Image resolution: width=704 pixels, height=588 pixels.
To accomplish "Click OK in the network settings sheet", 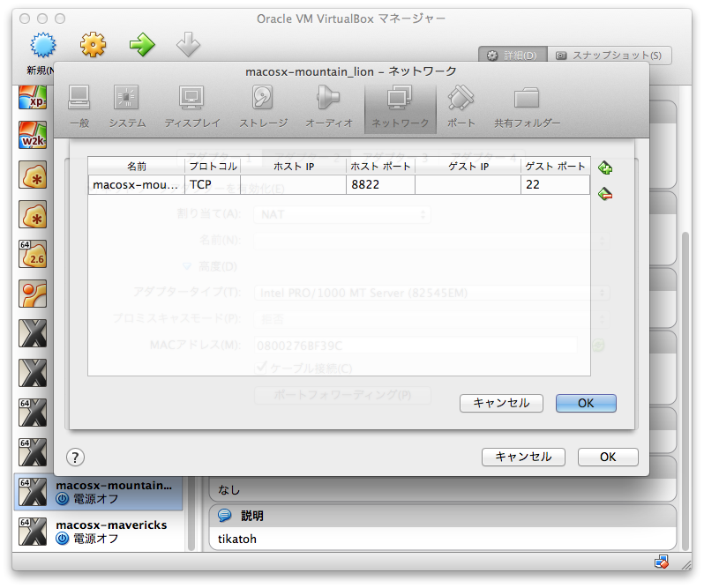I will pyautogui.click(x=607, y=457).
